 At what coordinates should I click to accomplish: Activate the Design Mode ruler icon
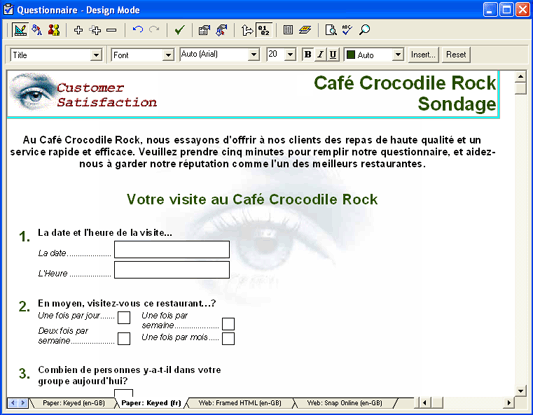(x=20, y=30)
